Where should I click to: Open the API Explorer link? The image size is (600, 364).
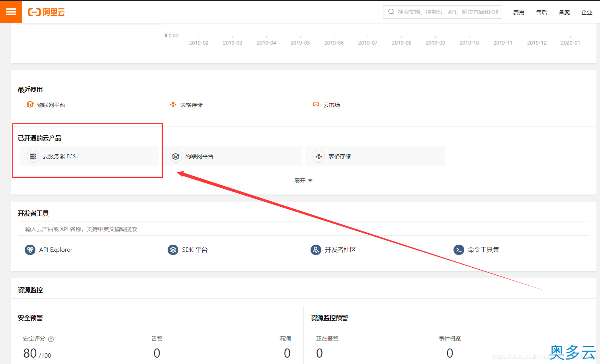[x=56, y=250]
